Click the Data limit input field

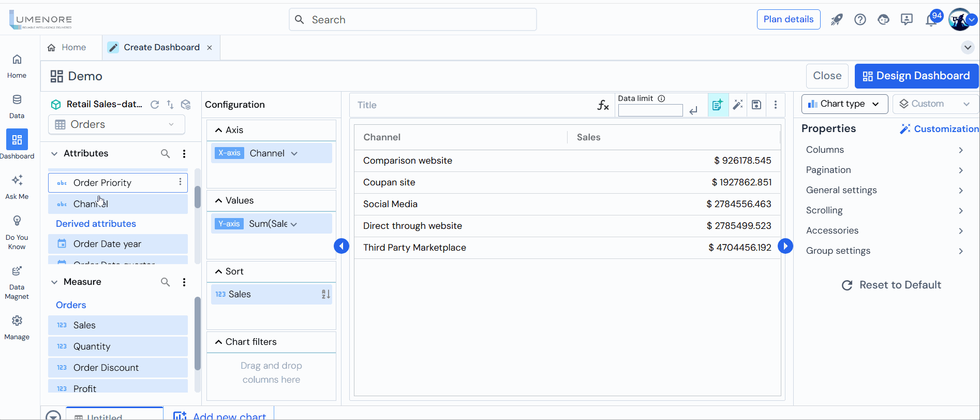point(650,110)
